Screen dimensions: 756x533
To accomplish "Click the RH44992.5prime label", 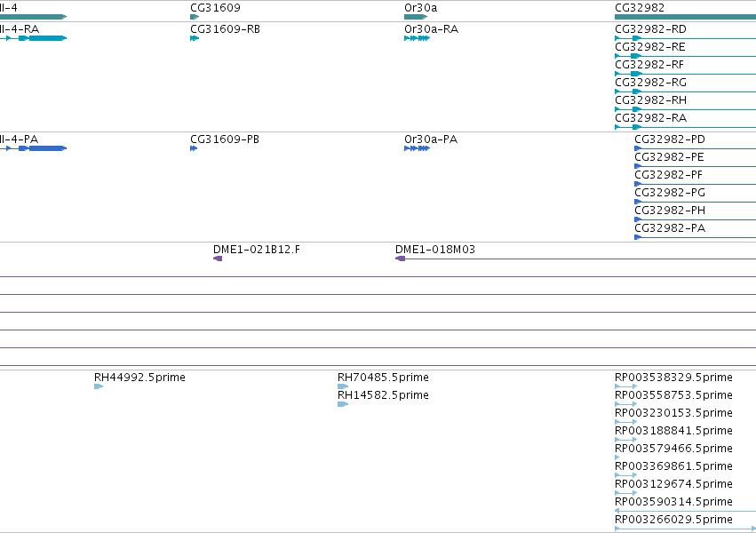I will pyautogui.click(x=139, y=378).
